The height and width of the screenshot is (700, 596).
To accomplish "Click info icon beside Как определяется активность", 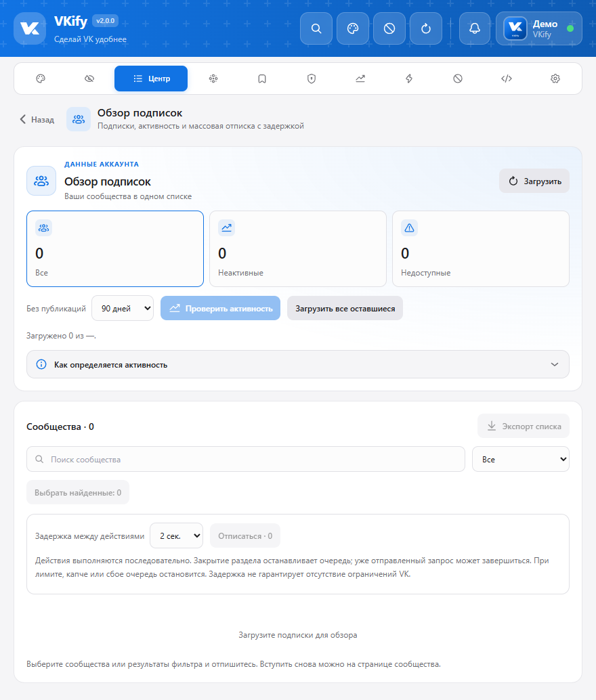I will [x=41, y=364].
